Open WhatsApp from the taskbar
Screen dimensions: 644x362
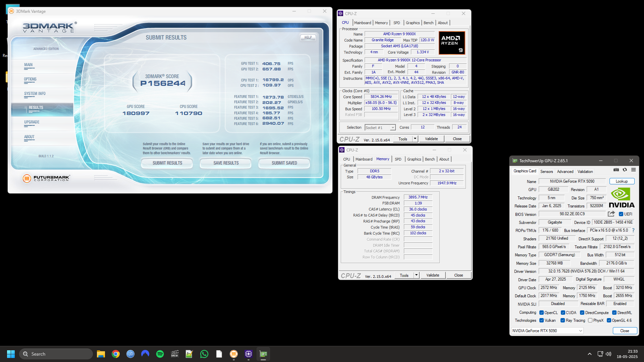[x=204, y=354]
